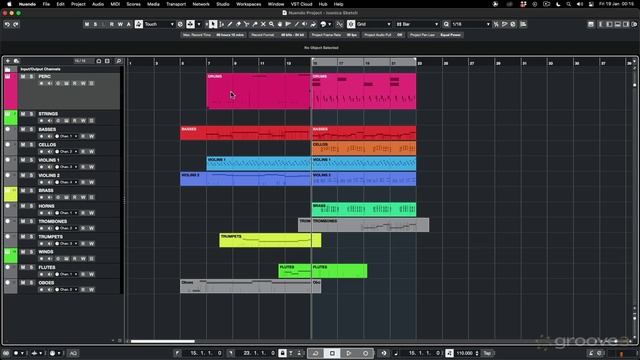Click the AQ button in transport bar

(x=73, y=353)
